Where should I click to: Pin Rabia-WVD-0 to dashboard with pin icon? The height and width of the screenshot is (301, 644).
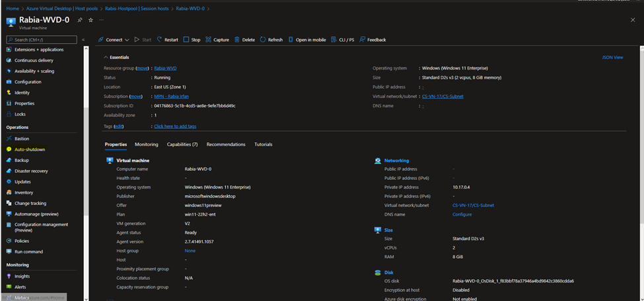click(80, 20)
